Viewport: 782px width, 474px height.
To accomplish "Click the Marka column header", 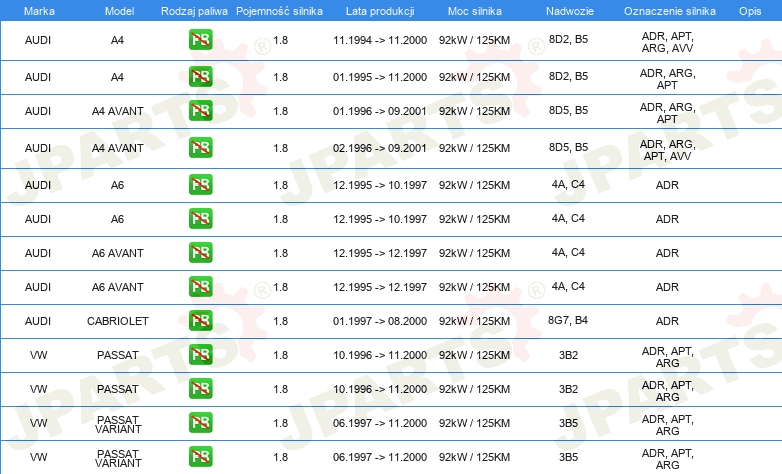I will pyautogui.click(x=39, y=11).
